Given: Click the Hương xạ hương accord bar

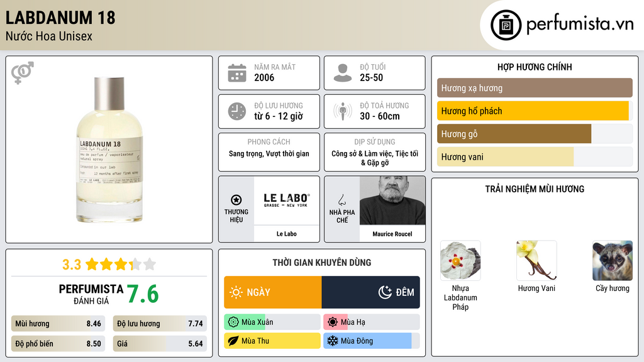Looking at the screenshot, I should pyautogui.click(x=535, y=88).
